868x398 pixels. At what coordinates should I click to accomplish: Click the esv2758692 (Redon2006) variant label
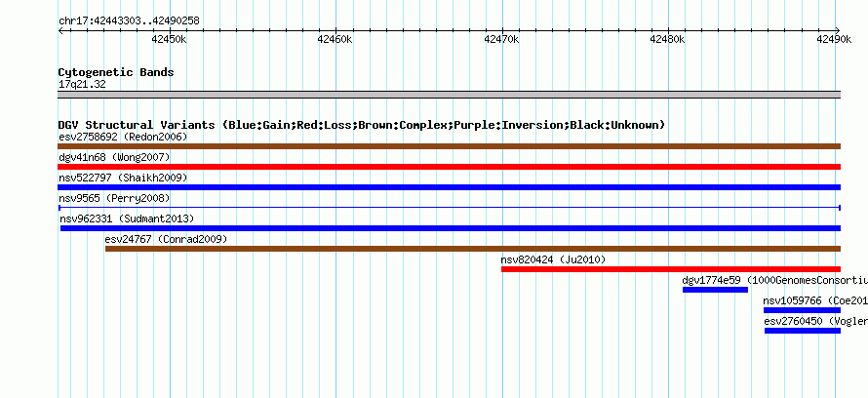pyautogui.click(x=123, y=137)
